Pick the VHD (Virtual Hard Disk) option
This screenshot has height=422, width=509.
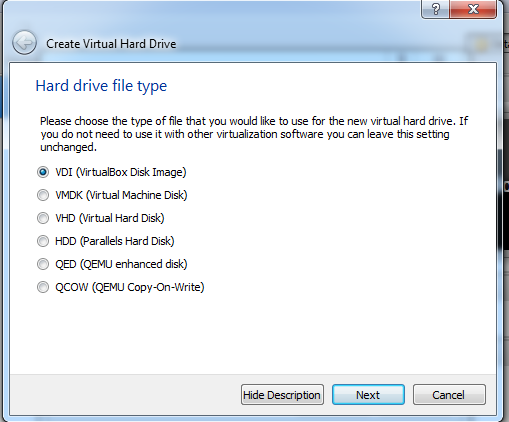[x=101, y=218]
